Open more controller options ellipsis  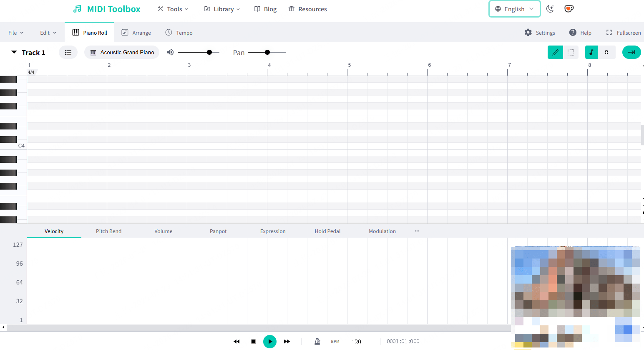pyautogui.click(x=417, y=231)
